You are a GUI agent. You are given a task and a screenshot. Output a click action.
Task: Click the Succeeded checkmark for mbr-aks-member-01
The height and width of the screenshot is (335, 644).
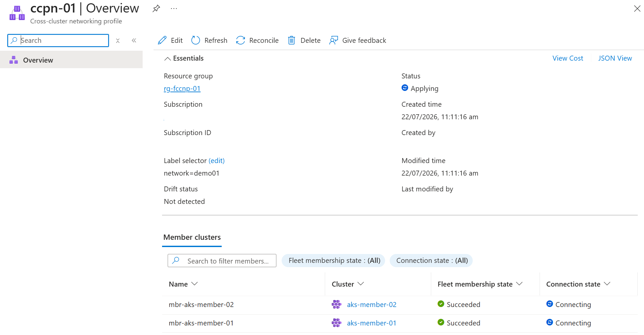(441, 322)
